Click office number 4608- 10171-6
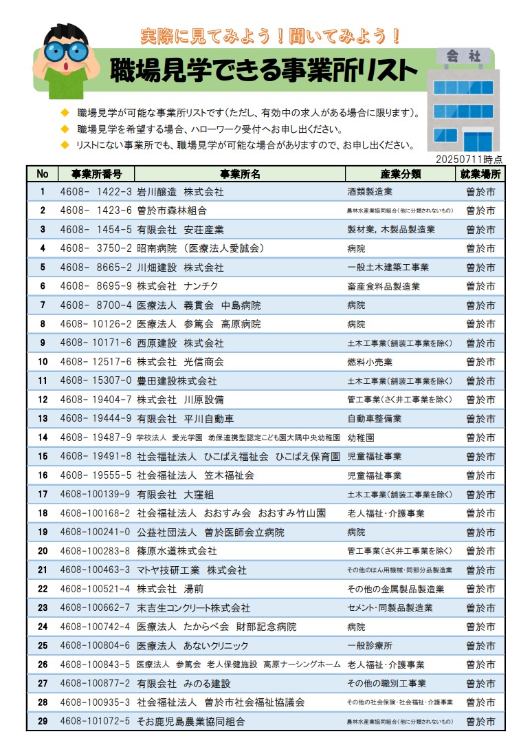Viewport: 532px width, 756px height. (x=96, y=343)
